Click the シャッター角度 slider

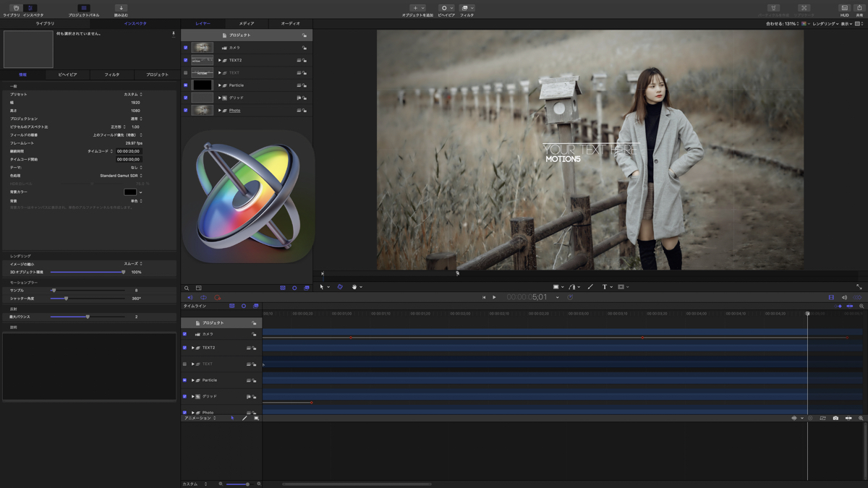(87, 298)
